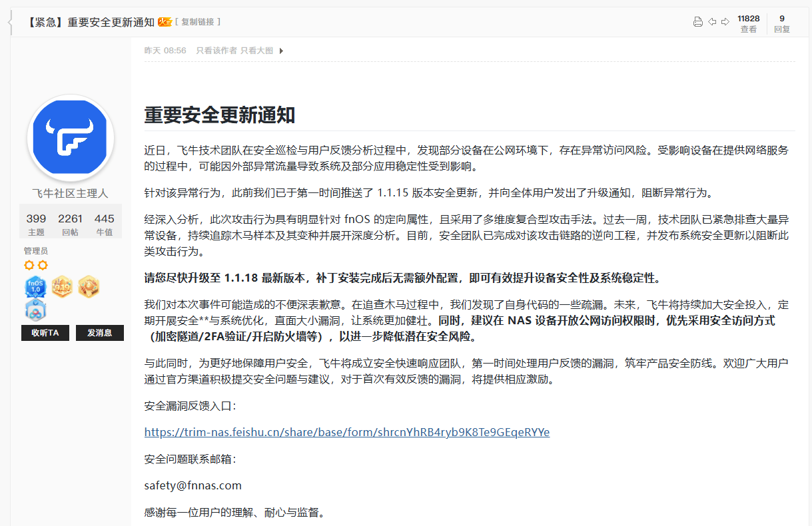Click the thread title 【紧急】重要安全更新通知
This screenshot has width=812, height=526.
click(90, 22)
